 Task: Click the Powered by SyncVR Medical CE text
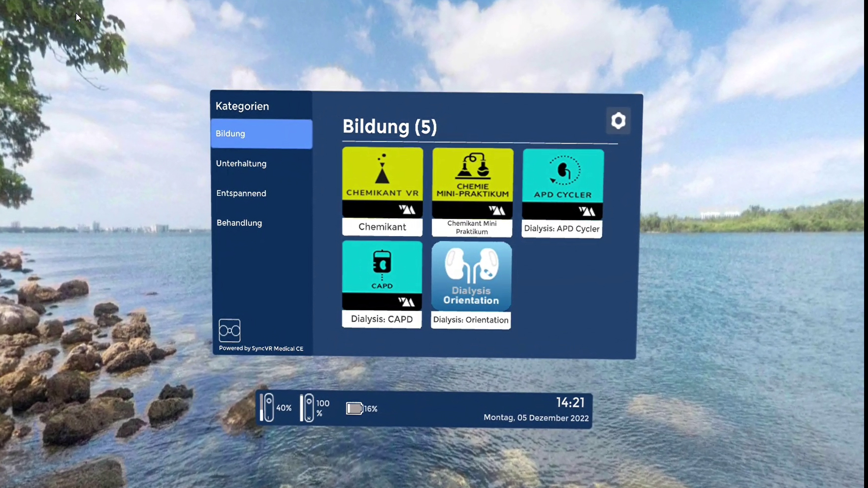pyautogui.click(x=261, y=348)
